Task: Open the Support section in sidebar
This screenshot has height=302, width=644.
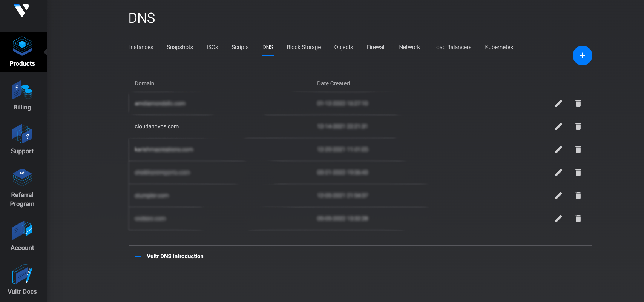Action: [x=22, y=140]
